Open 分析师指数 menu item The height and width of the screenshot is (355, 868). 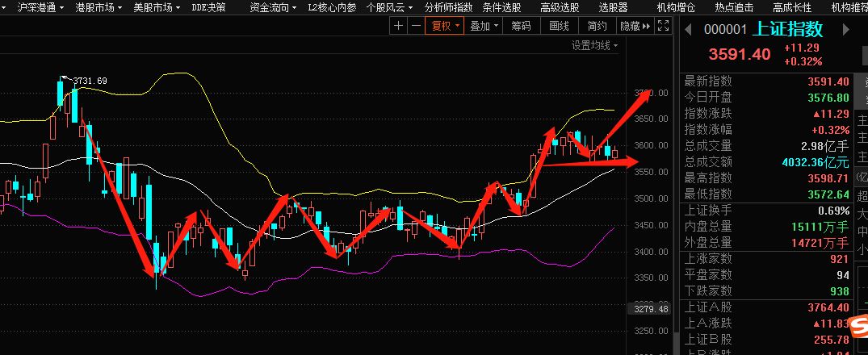tap(448, 7)
